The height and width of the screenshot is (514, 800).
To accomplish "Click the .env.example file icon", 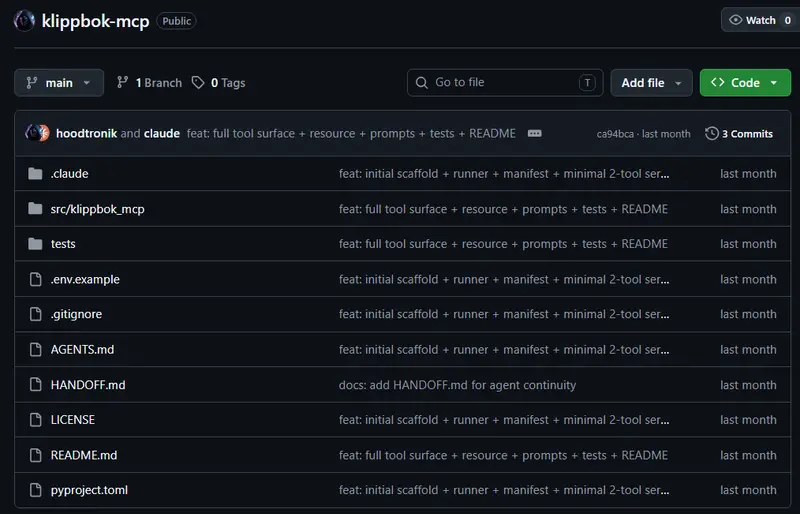I will 35,279.
